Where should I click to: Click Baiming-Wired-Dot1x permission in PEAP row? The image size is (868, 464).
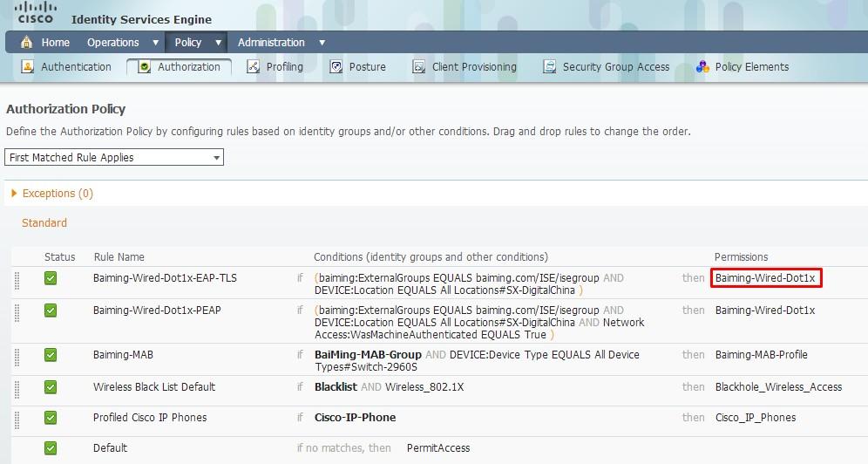[x=765, y=310]
